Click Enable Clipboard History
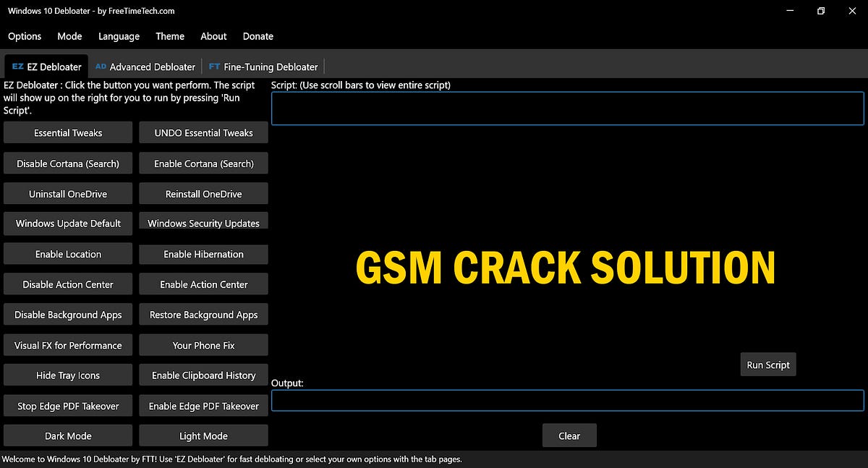This screenshot has width=868, height=468. click(x=204, y=375)
